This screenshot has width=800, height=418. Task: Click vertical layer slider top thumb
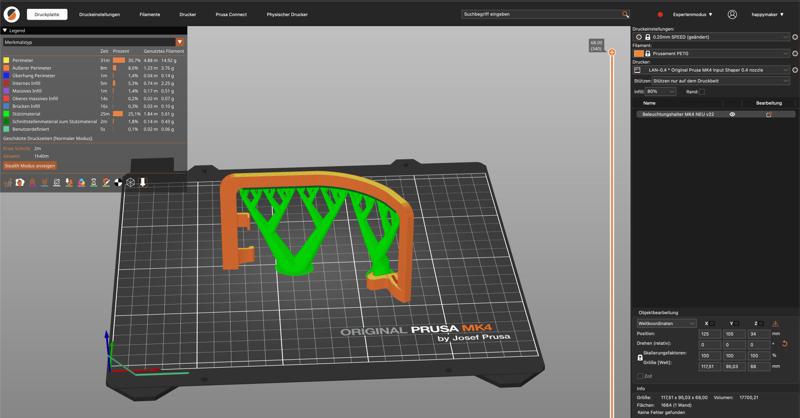612,52
